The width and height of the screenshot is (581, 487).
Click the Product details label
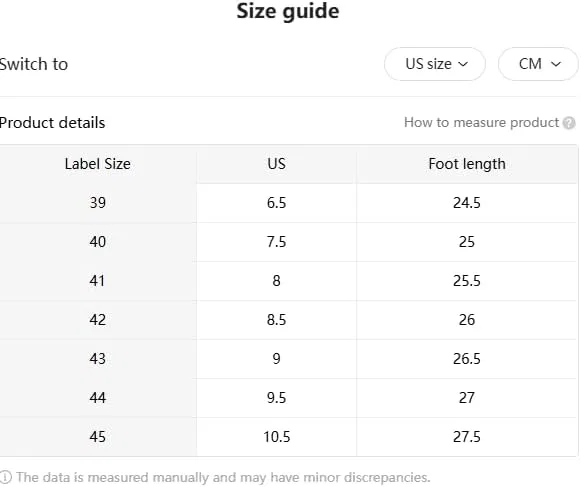point(52,123)
